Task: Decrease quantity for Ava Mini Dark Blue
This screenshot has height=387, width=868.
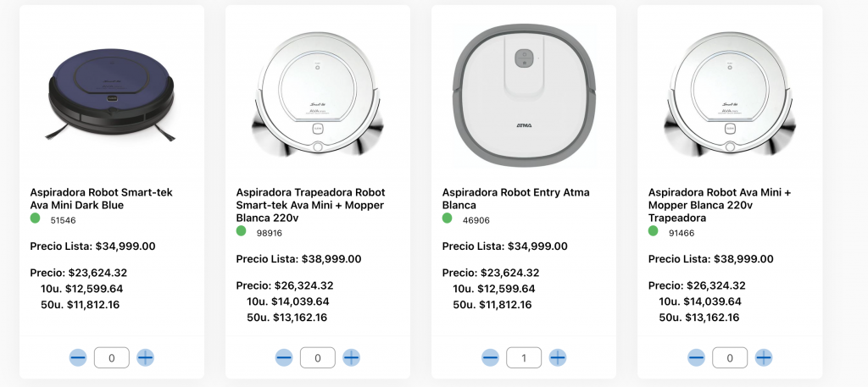Action: pos(78,358)
